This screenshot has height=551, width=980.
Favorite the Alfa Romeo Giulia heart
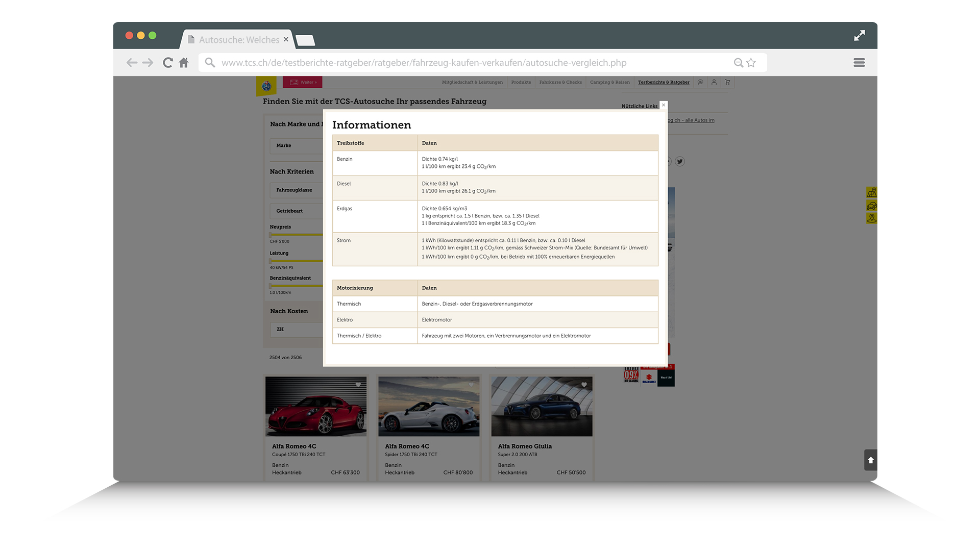coord(584,385)
